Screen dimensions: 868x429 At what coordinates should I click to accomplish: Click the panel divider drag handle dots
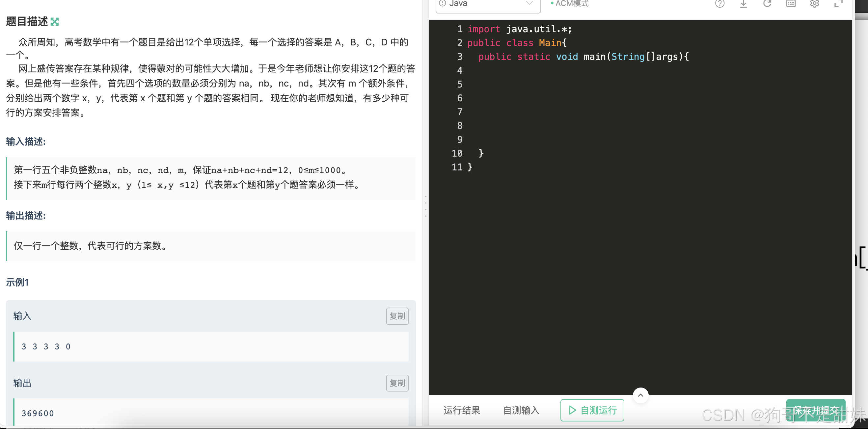(x=425, y=206)
